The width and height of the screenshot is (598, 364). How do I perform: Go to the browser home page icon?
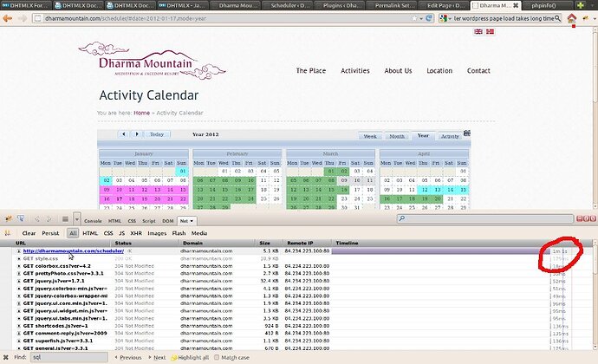coord(571,18)
